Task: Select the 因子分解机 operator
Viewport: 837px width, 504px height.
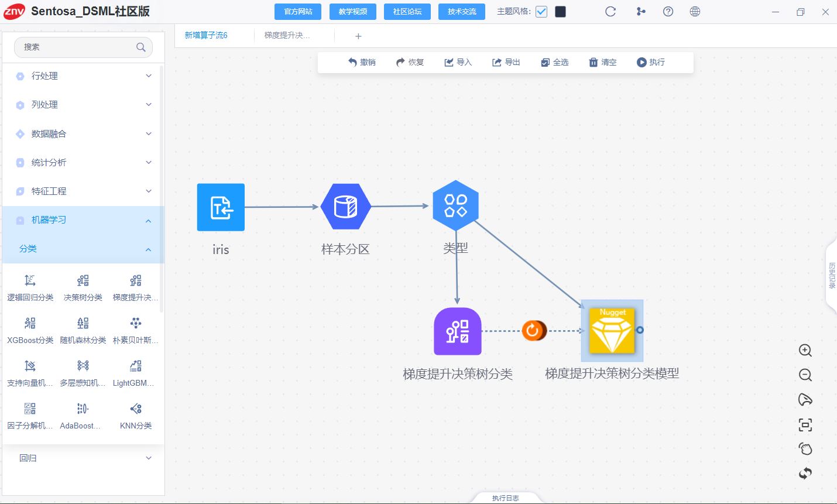Action: 30,416
